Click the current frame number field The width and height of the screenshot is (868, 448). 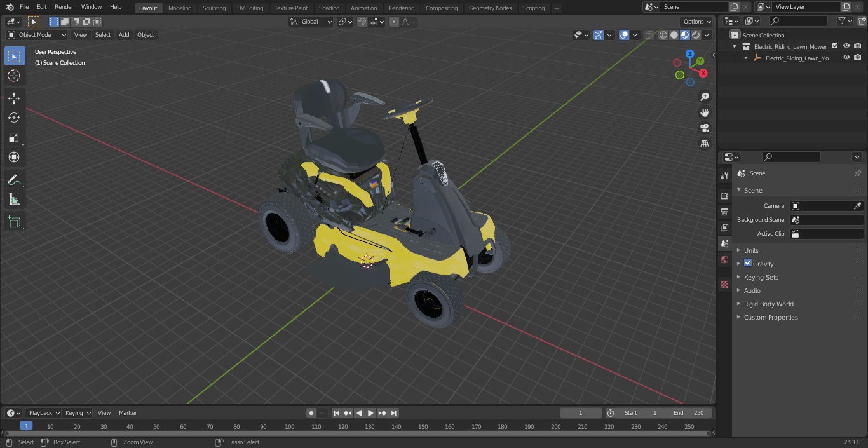(x=581, y=413)
